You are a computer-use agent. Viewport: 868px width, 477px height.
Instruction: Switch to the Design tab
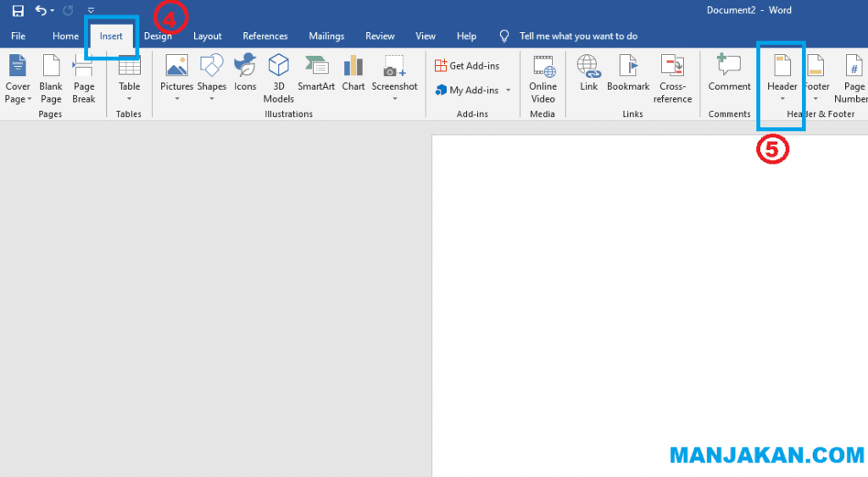[158, 36]
